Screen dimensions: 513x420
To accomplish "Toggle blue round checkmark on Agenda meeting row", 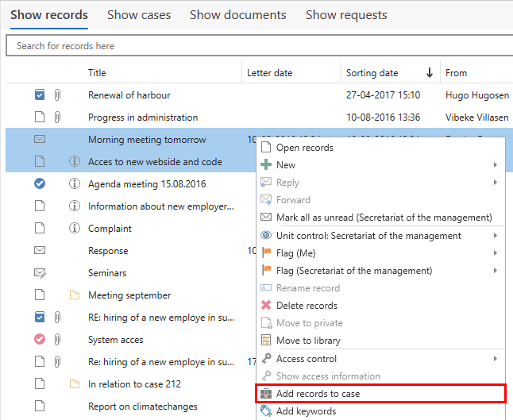I will [40, 184].
